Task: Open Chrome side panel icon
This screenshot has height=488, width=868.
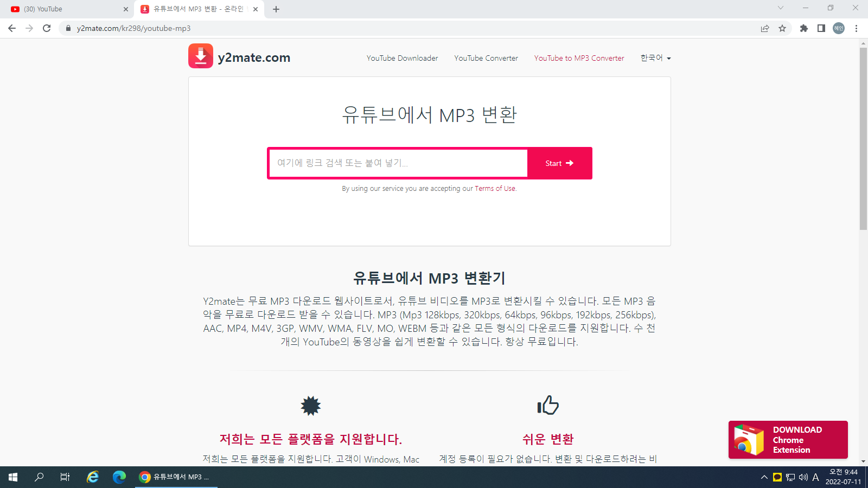Action: click(x=821, y=28)
